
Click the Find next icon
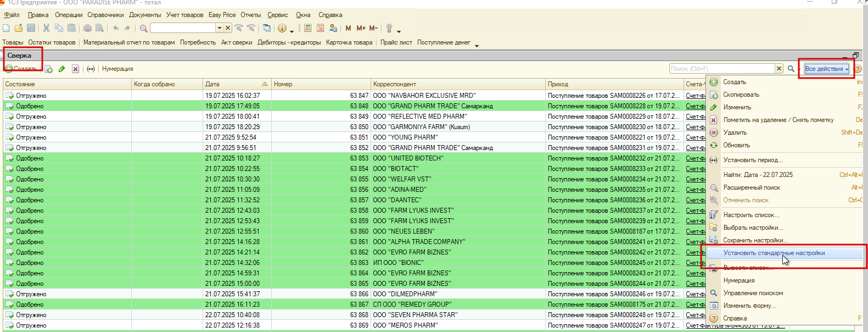(x=239, y=28)
